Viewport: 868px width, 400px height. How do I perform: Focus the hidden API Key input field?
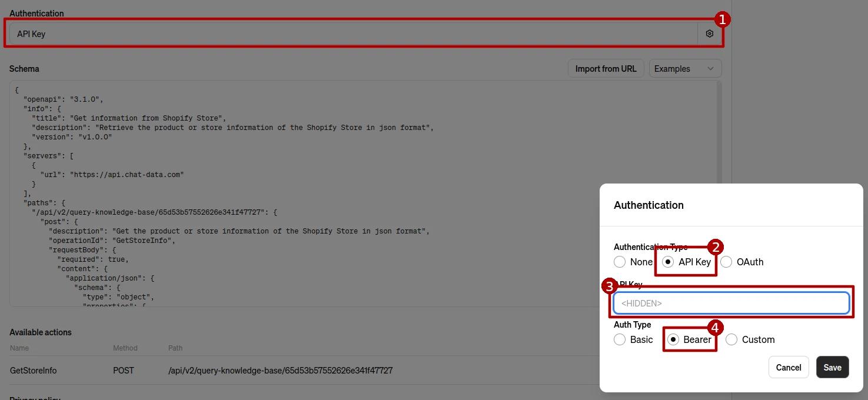731,303
